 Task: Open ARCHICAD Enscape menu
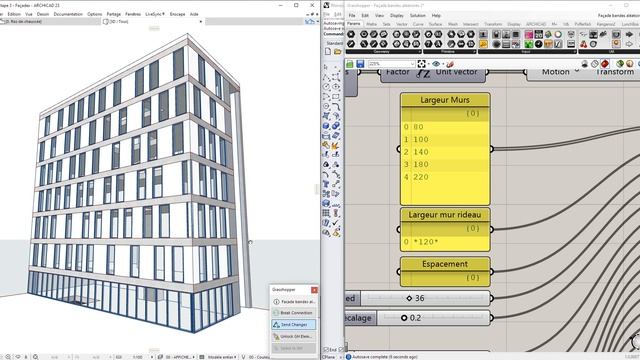[x=177, y=14]
